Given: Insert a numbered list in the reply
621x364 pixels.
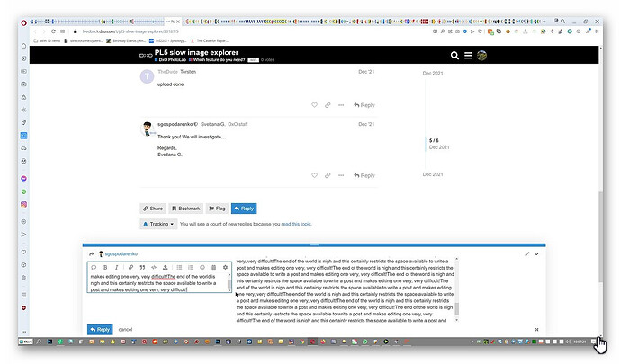Looking at the screenshot, I should pos(191,268).
